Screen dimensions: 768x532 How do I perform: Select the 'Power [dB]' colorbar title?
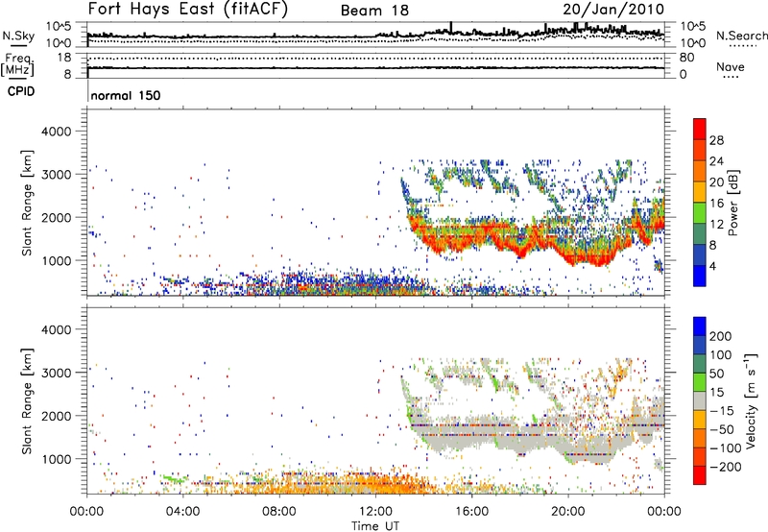click(733, 203)
